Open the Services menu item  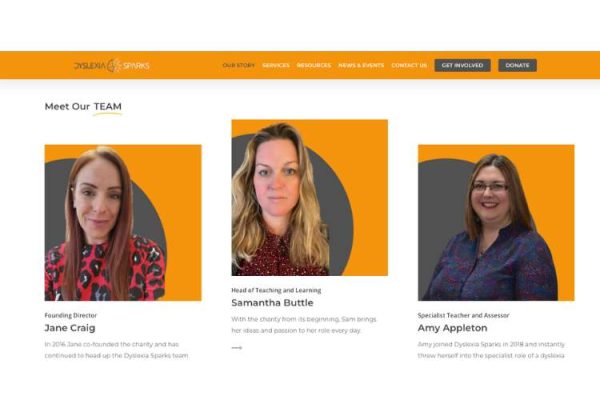tap(276, 65)
